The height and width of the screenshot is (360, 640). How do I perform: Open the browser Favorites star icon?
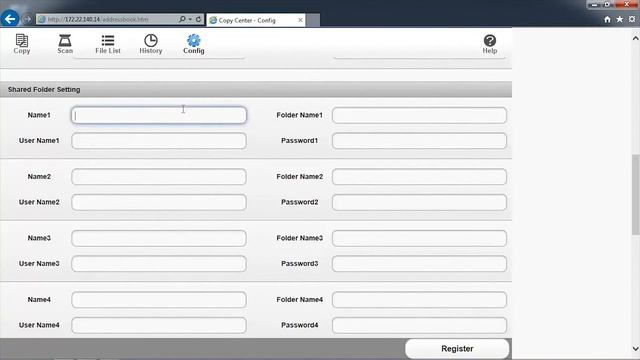coord(620,19)
